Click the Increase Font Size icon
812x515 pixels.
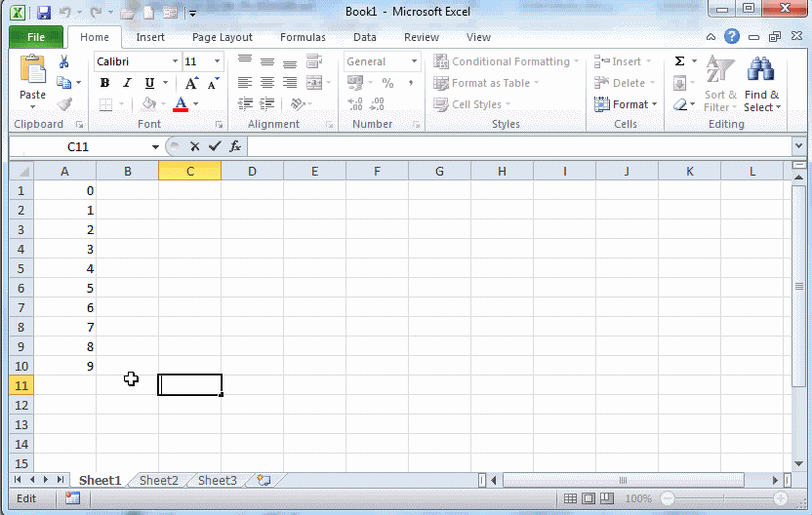(x=191, y=83)
